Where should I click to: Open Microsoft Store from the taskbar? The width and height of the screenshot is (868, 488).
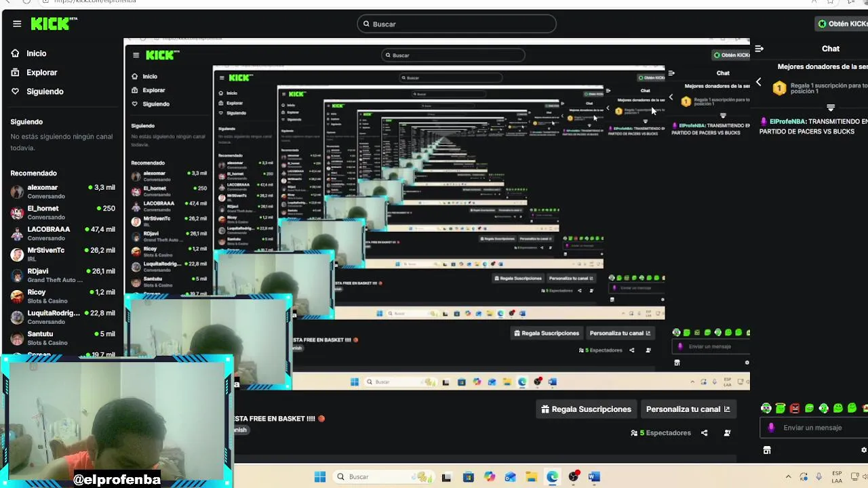[x=468, y=477]
